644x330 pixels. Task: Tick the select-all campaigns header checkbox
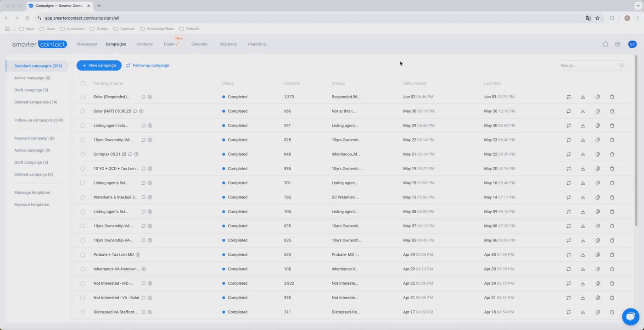click(x=83, y=83)
